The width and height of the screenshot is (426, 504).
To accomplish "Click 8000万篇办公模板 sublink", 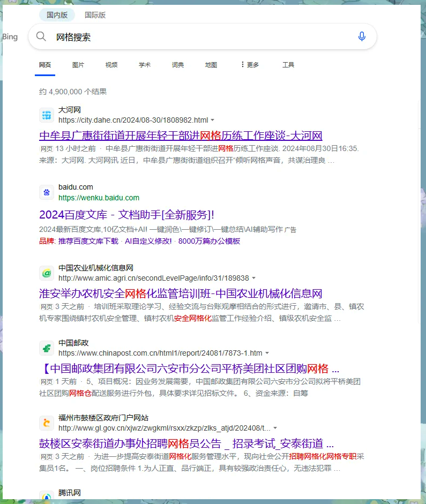I will [210, 241].
